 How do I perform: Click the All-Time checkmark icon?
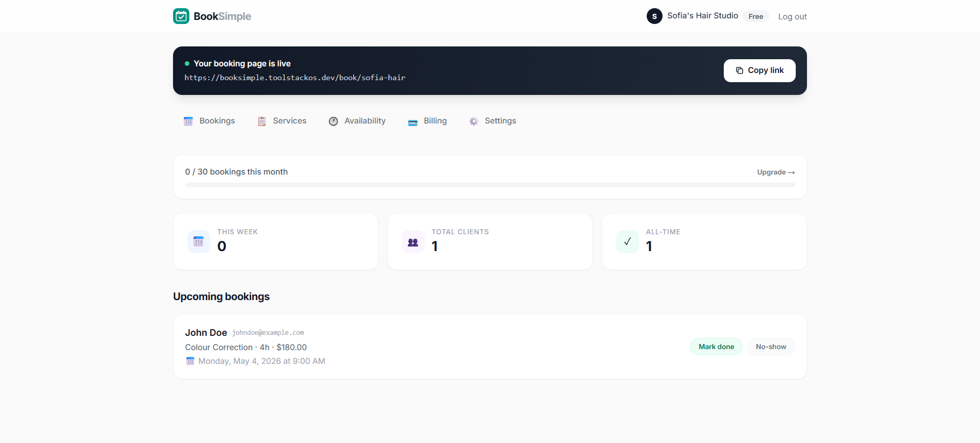pyautogui.click(x=627, y=241)
